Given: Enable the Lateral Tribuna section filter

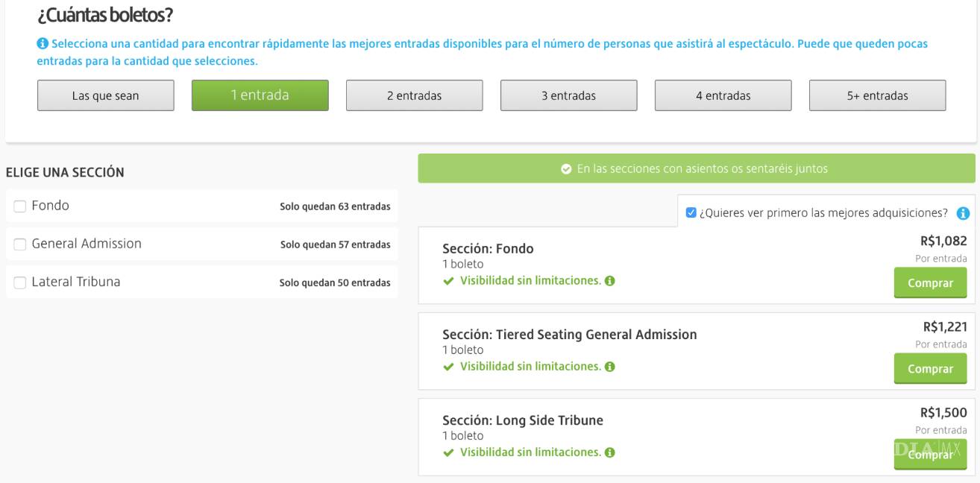Looking at the screenshot, I should coord(19,282).
